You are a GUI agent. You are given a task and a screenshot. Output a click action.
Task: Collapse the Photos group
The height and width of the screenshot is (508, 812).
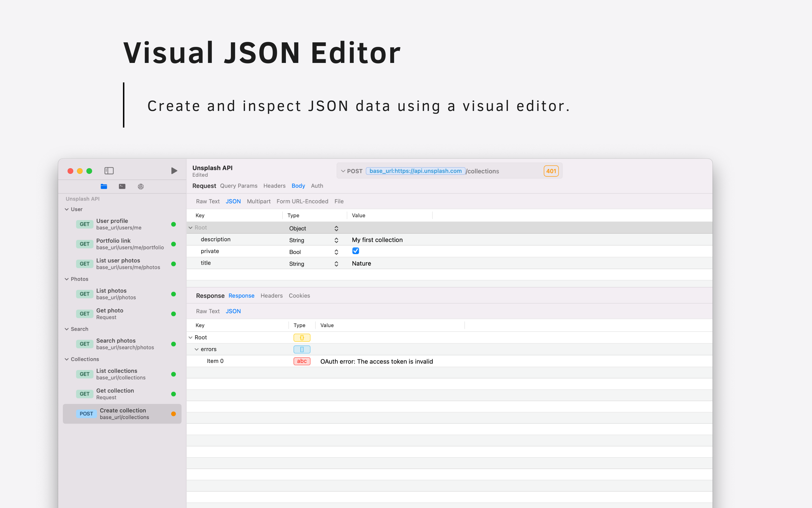(67, 279)
